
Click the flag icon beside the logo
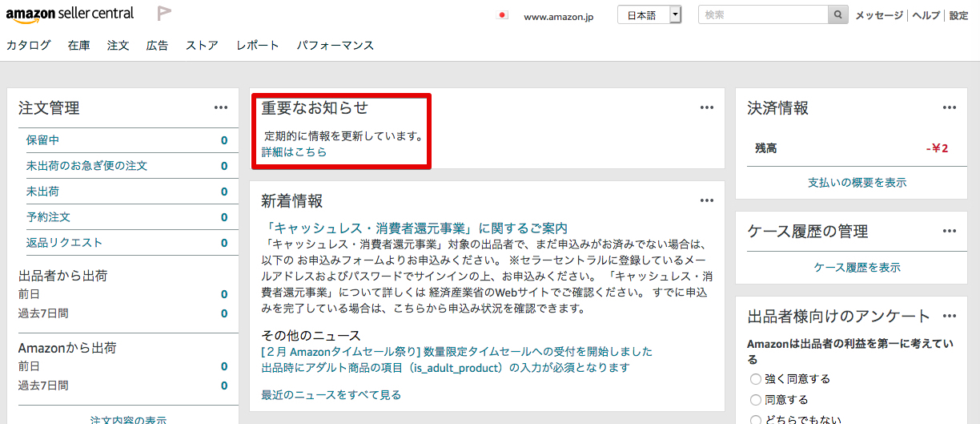click(164, 14)
